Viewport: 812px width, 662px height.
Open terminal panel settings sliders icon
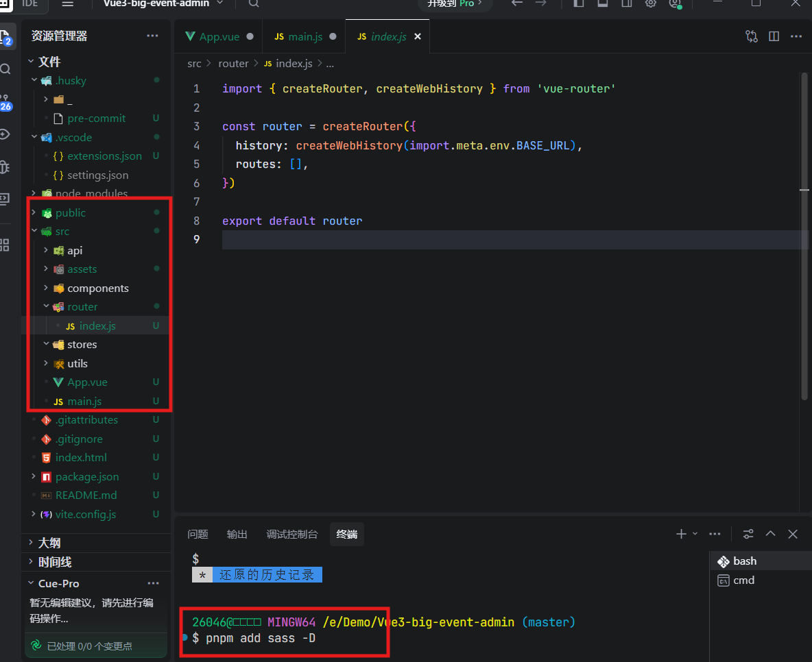[x=748, y=534]
